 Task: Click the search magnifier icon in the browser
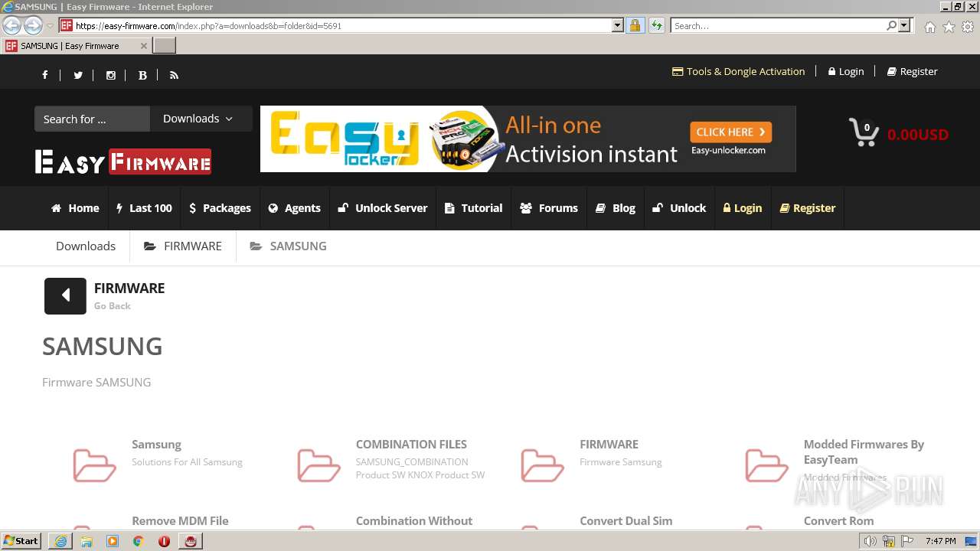tap(891, 25)
